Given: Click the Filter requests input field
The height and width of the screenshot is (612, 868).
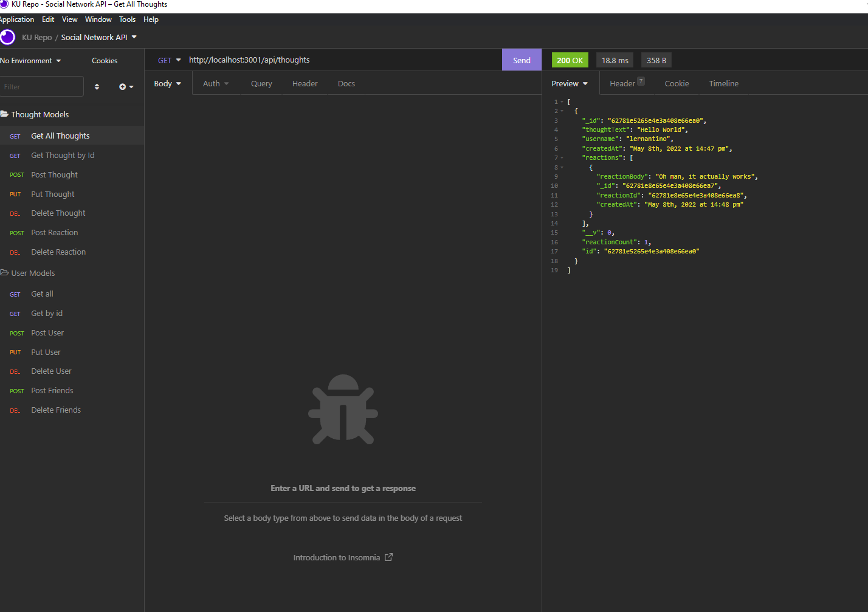Looking at the screenshot, I should pyautogui.click(x=41, y=86).
